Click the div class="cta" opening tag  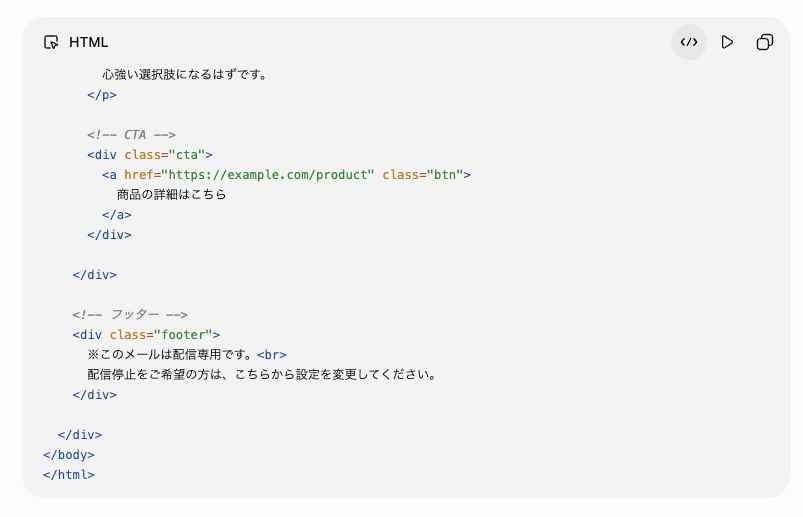click(150, 155)
